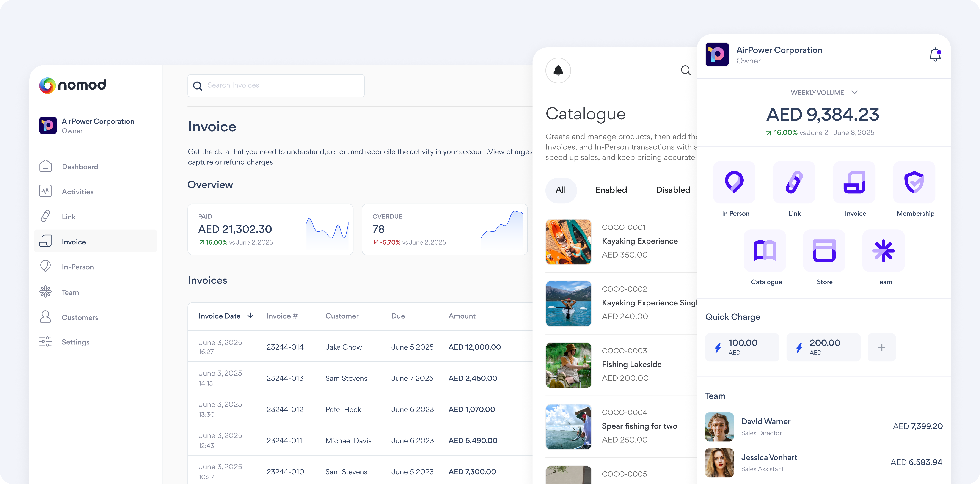Sort by the Invoice Date column arrow

pyautogui.click(x=250, y=315)
